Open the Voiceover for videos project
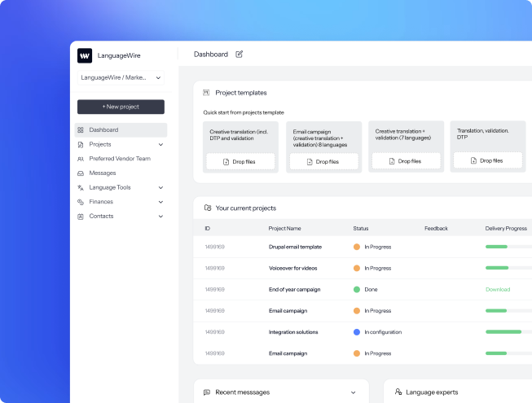 click(x=293, y=268)
